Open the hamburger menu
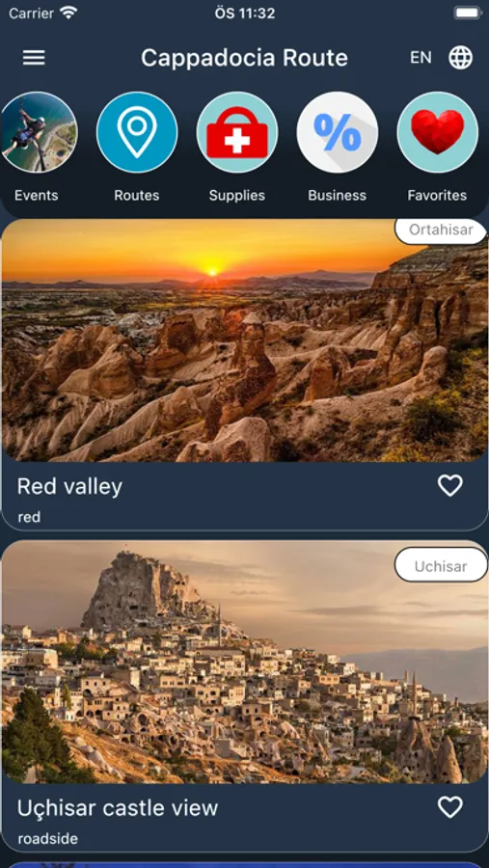 click(34, 58)
